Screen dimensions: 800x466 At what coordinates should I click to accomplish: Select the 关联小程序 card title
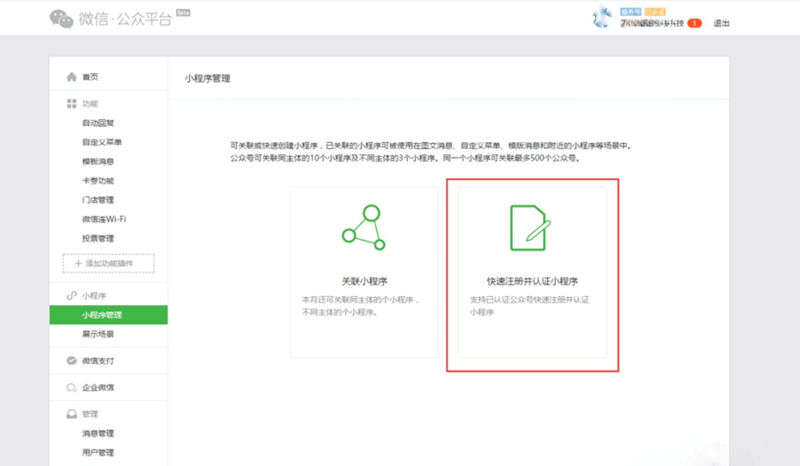pyautogui.click(x=363, y=282)
